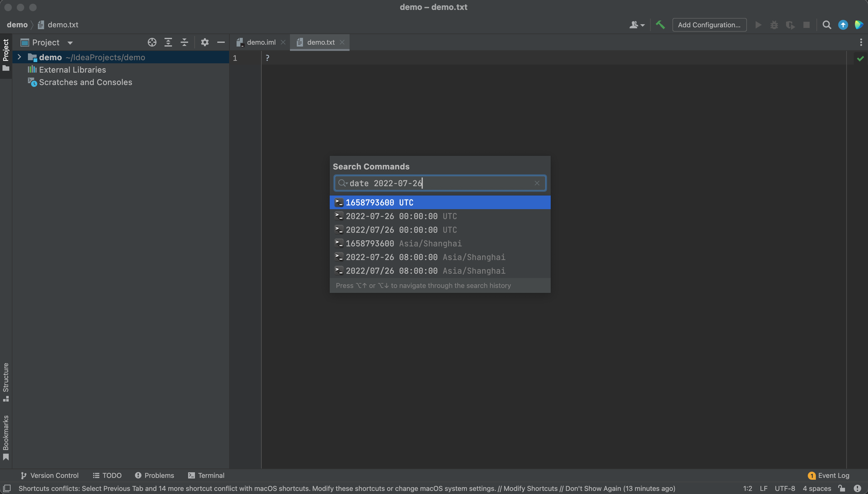This screenshot has width=868, height=494.
Task: Change 4 spaces indent setting
Action: [x=817, y=489]
